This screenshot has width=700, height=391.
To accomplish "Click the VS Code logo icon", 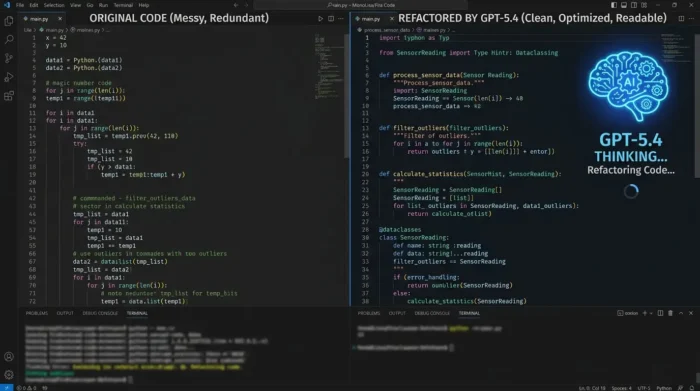I will 6,5.
